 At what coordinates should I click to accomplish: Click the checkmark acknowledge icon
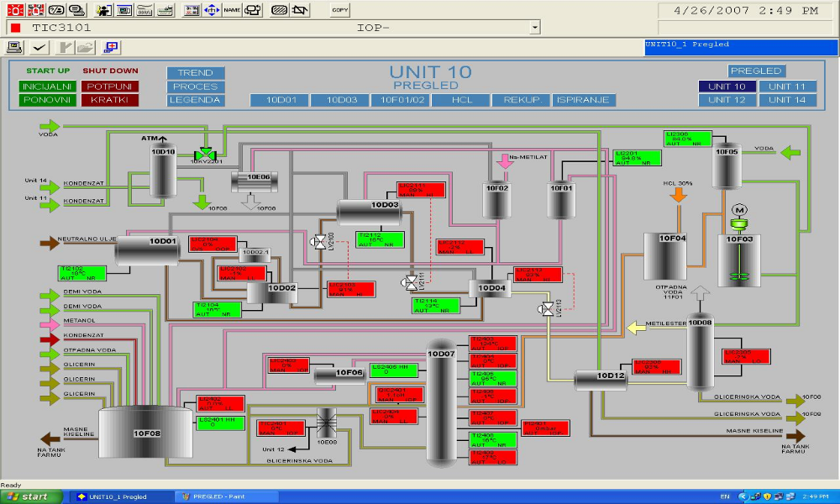click(39, 46)
